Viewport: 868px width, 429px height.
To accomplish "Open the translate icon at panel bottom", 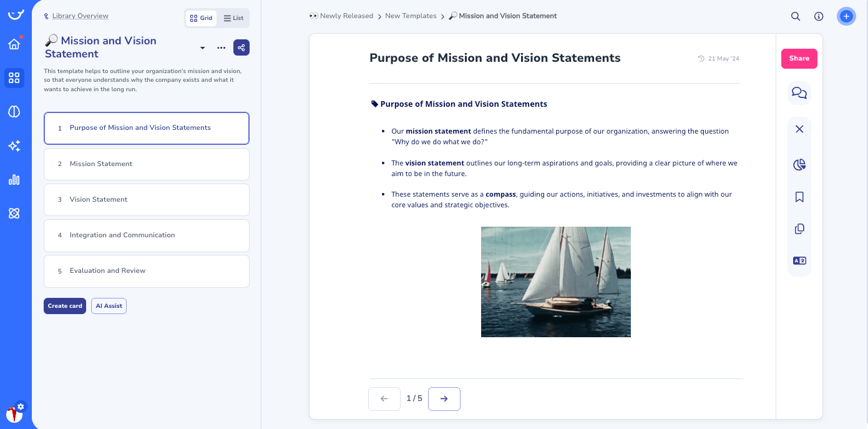I will tap(799, 260).
